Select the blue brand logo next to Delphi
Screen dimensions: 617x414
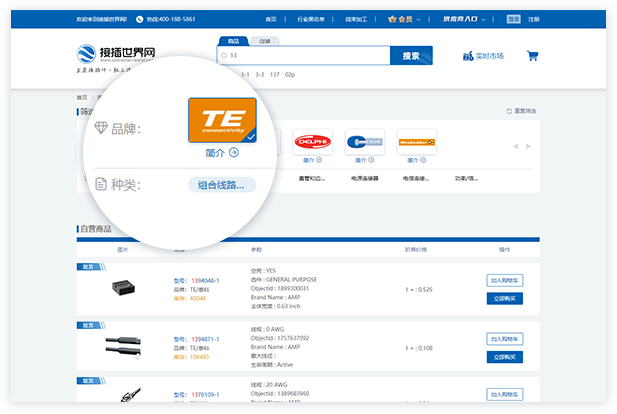click(365, 142)
